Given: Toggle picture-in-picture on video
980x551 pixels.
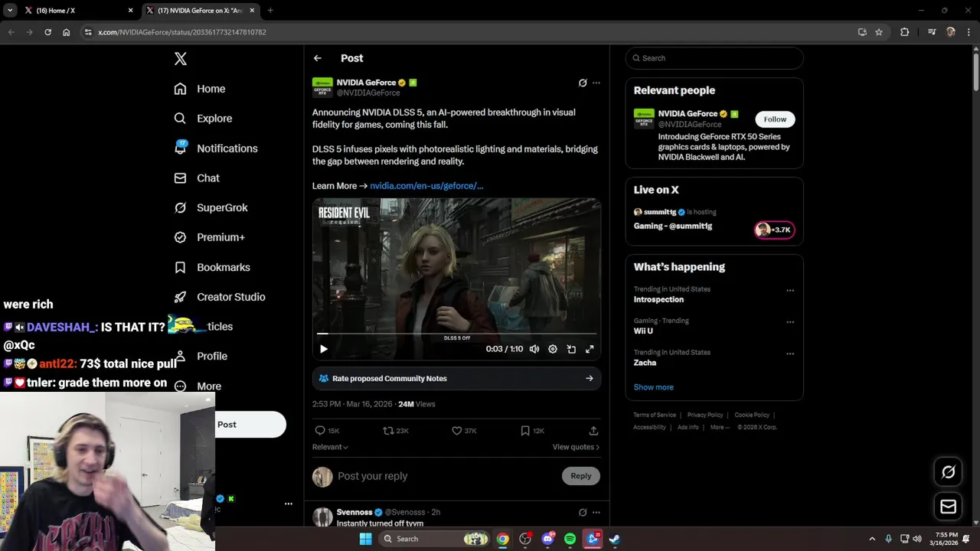Looking at the screenshot, I should coord(571,349).
